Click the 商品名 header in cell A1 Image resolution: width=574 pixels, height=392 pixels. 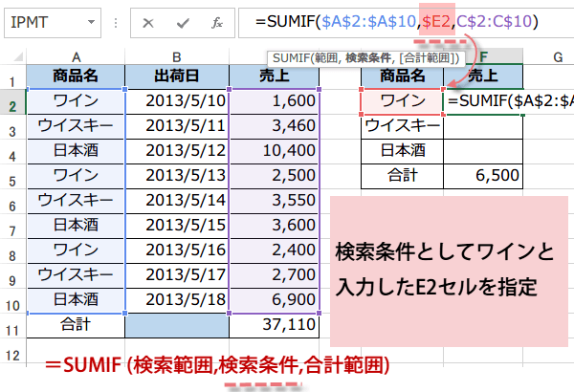[76, 76]
